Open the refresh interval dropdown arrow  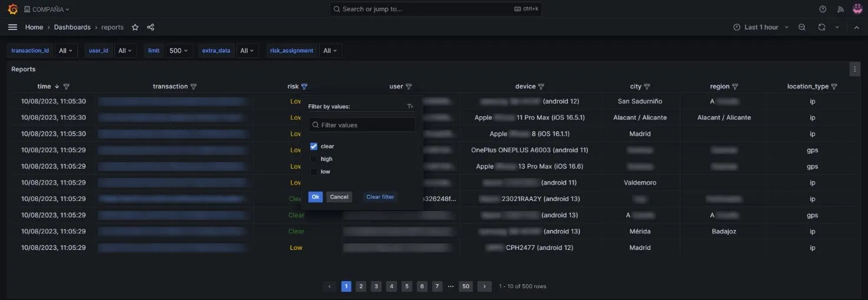[x=837, y=27]
